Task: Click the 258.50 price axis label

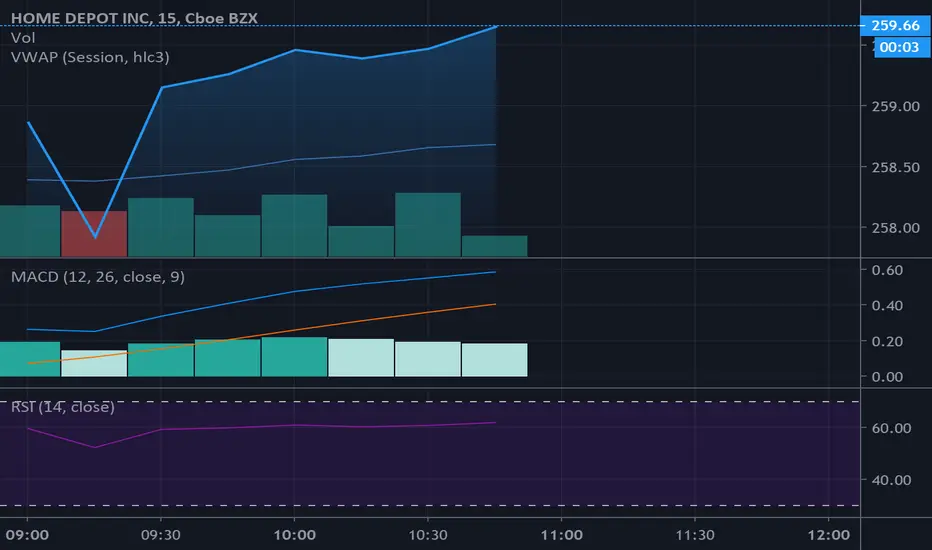Action: tap(896, 168)
